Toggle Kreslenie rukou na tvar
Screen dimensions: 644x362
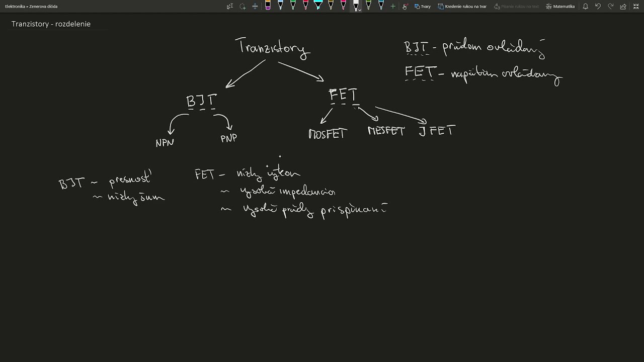tap(462, 7)
